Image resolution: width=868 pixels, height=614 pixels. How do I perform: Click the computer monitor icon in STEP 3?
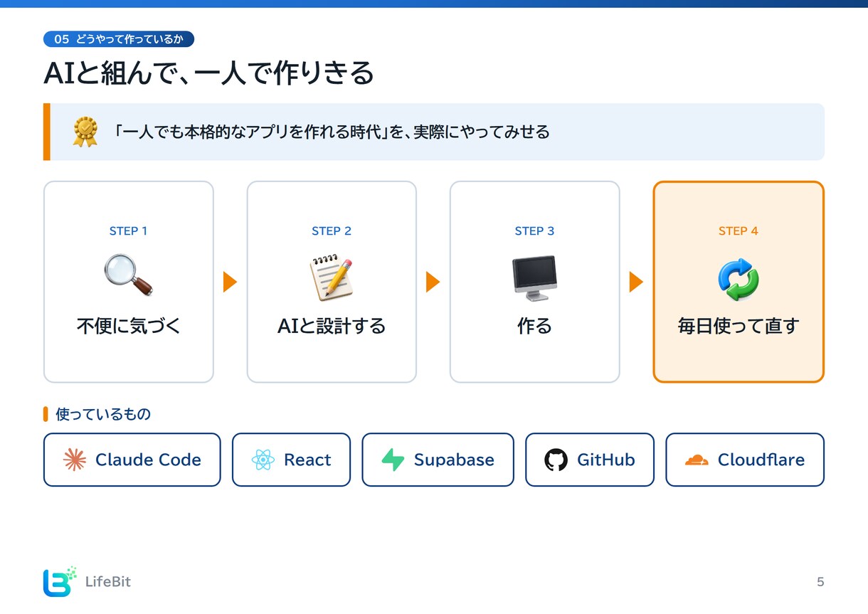point(534,278)
